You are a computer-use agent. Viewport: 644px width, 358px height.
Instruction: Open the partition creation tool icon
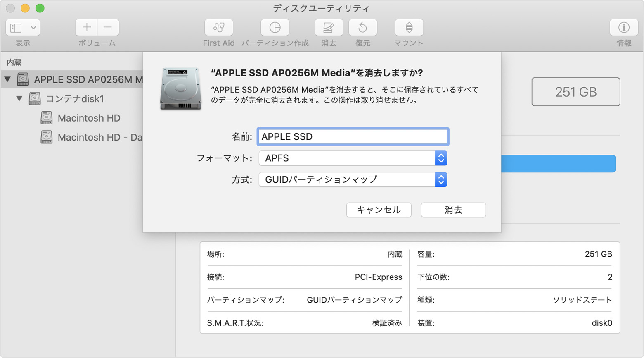(x=275, y=28)
